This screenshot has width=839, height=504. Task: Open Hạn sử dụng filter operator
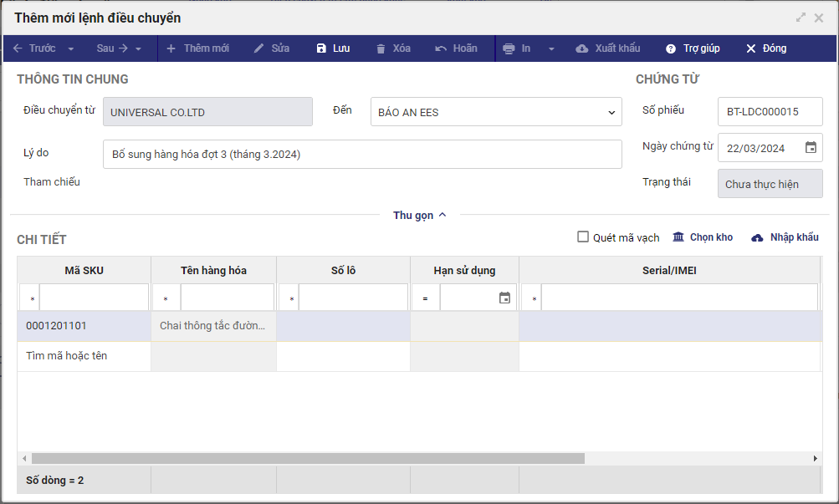click(426, 298)
